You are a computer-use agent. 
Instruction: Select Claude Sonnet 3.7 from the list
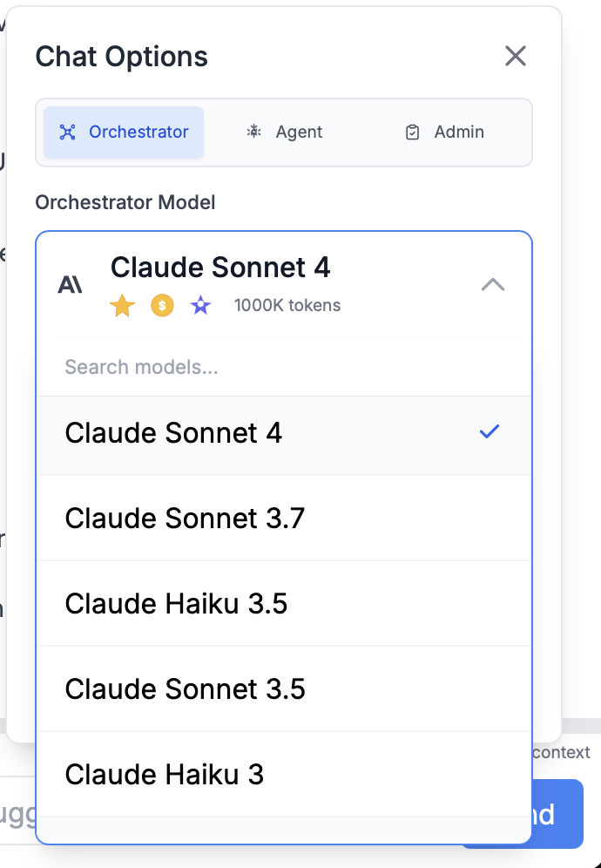click(x=186, y=518)
